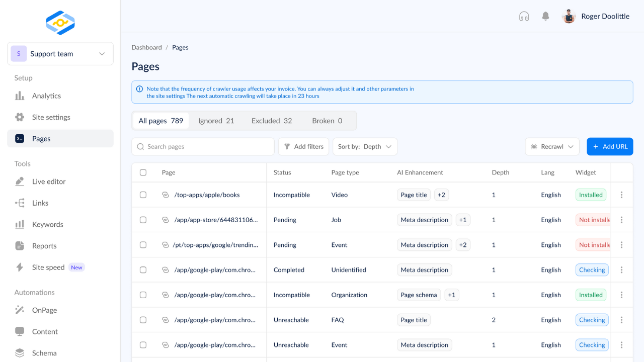
Task: Open the notifications bell
Action: coord(545,16)
